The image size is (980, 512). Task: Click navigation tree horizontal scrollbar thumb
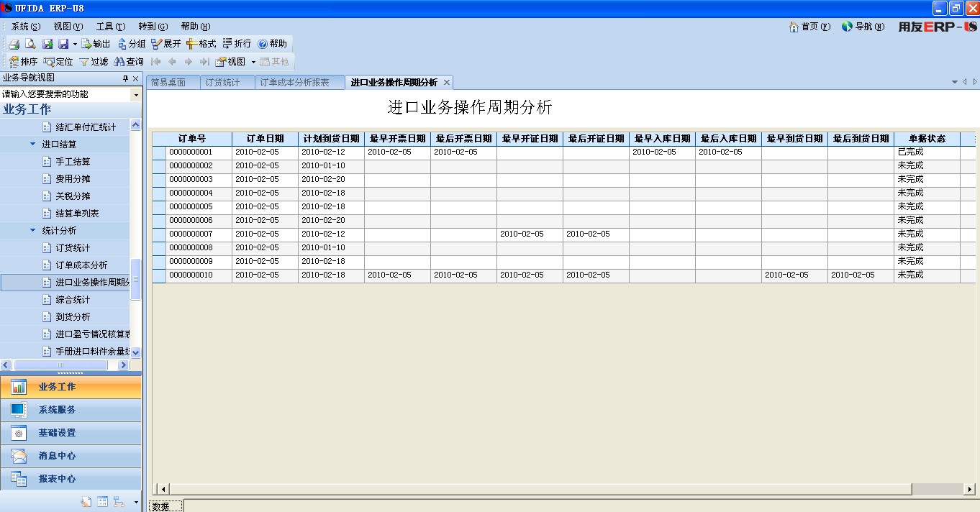(x=60, y=365)
